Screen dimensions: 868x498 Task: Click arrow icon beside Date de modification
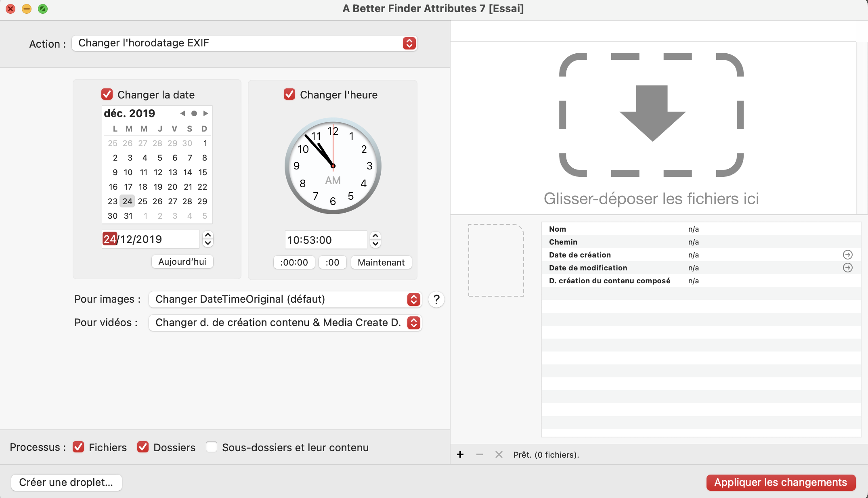pyautogui.click(x=847, y=268)
